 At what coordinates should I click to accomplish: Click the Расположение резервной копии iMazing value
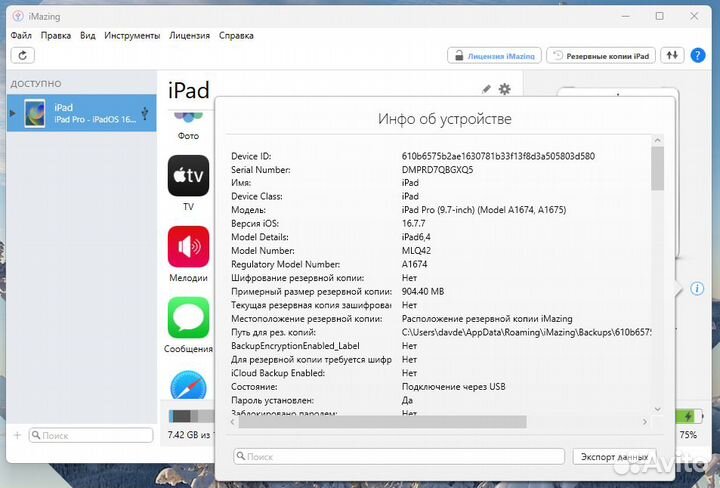point(487,319)
